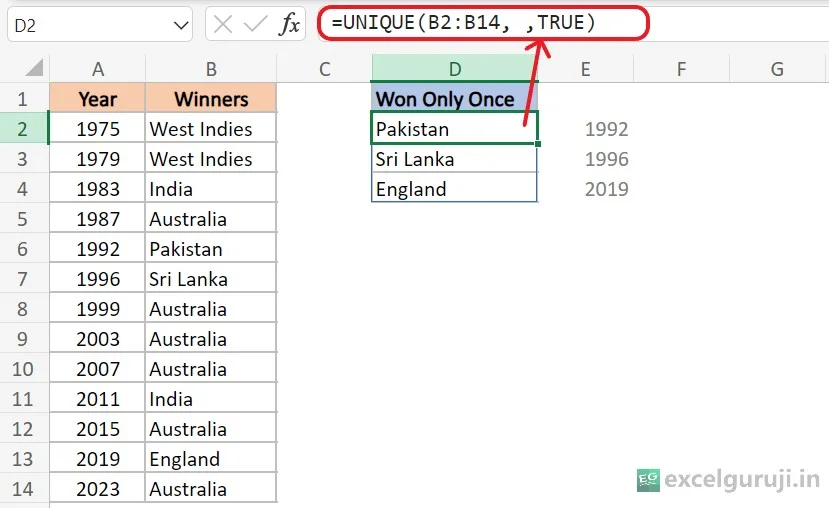Viewport: 829px width, 508px height.
Task: Click the year 2011 cell
Action: pyautogui.click(x=98, y=399)
